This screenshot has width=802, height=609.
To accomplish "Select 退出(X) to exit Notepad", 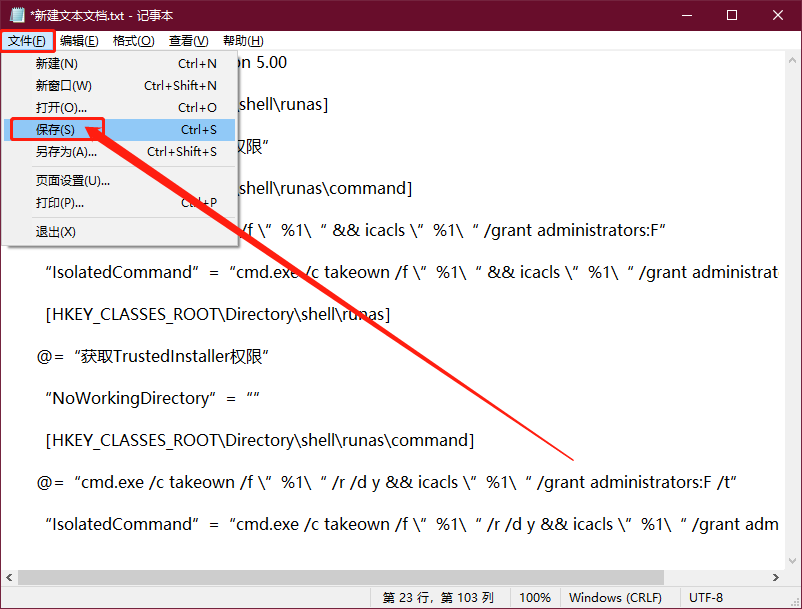I will point(56,231).
